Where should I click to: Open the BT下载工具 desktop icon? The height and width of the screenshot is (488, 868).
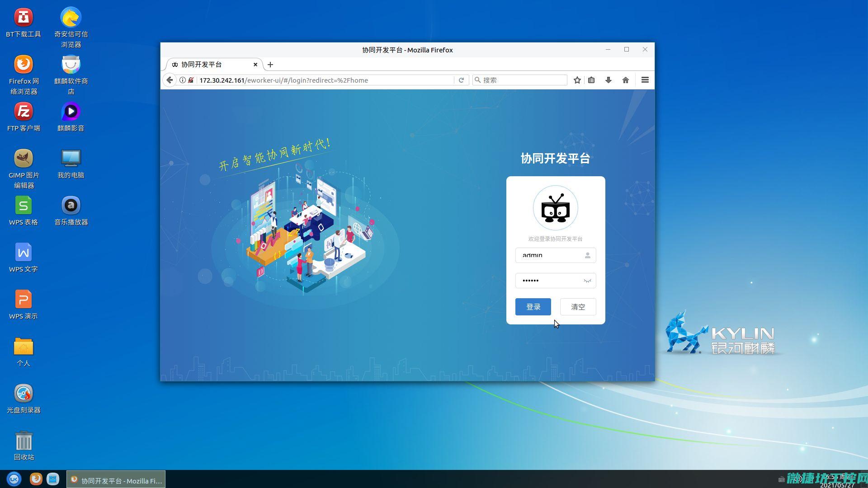coord(24,23)
